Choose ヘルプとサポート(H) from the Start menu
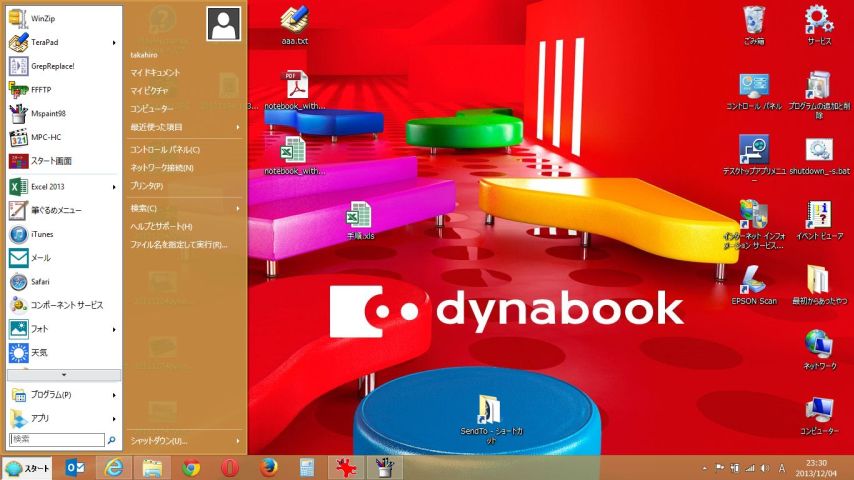 pos(161,226)
